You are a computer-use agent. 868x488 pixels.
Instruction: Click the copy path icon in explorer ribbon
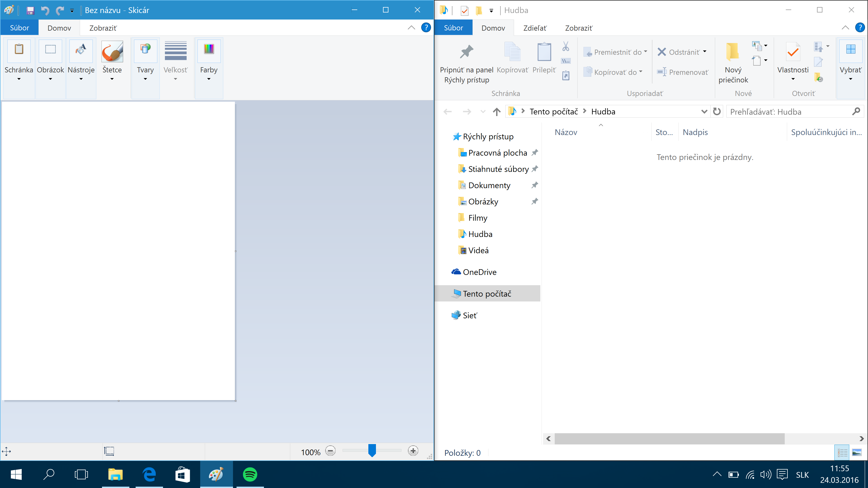click(x=566, y=61)
